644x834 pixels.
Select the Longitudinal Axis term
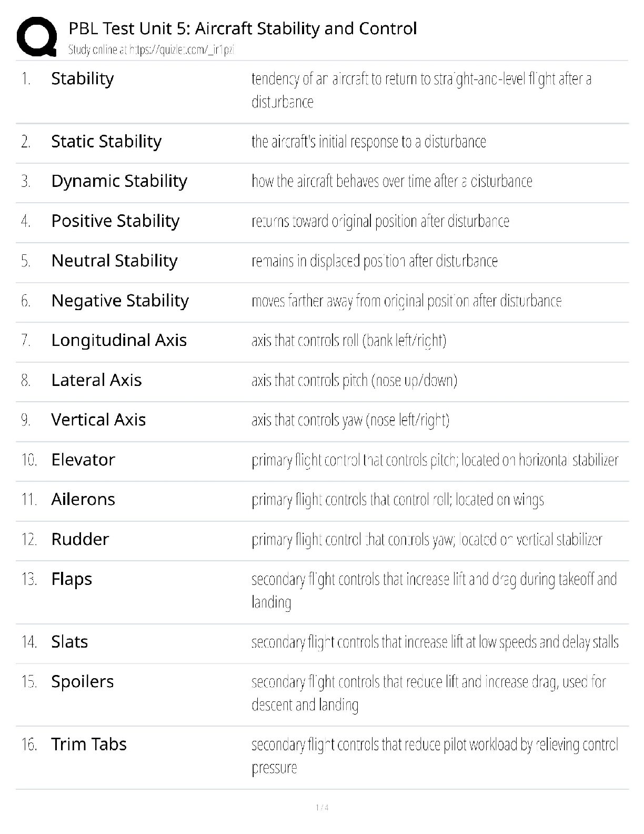point(119,340)
